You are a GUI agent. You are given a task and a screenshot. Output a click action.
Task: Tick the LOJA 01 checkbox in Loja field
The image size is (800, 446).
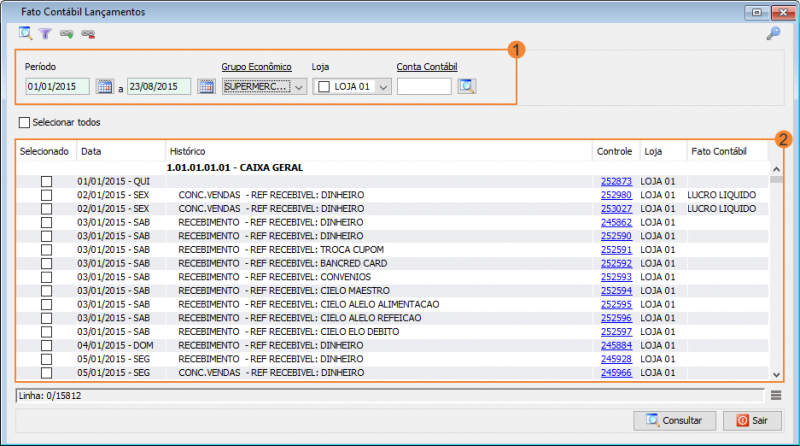pos(324,87)
